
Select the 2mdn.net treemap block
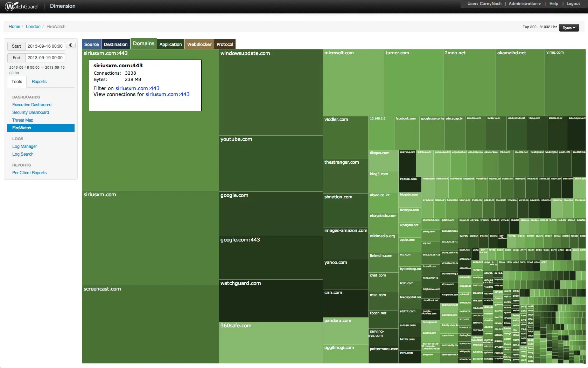pos(469,83)
